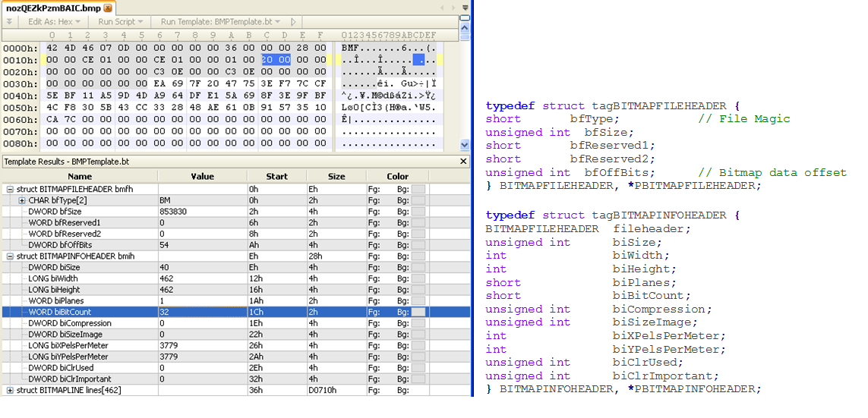Collapse the struct BITMAPFILEHEADER bmfh node
The height and width of the screenshot is (418, 868).
pos(10,189)
